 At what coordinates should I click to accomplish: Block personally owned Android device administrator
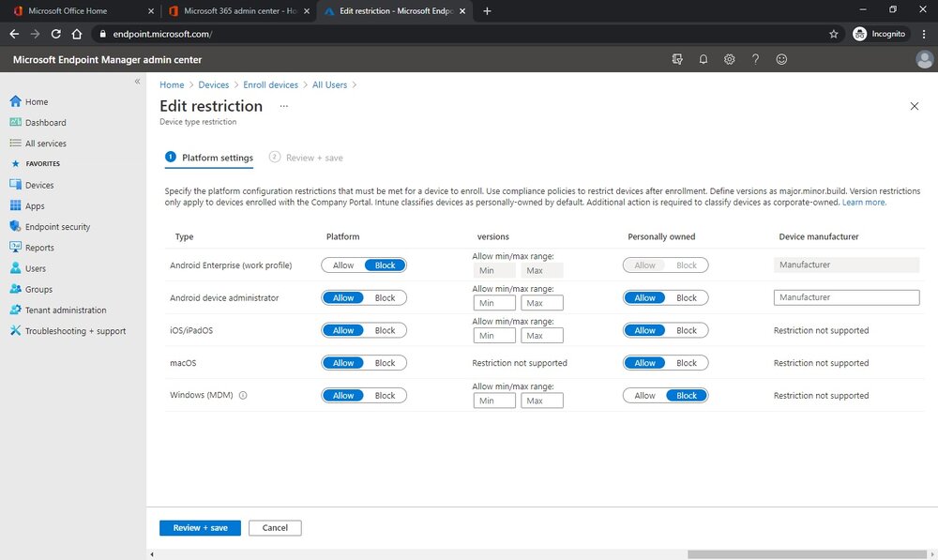pos(687,297)
